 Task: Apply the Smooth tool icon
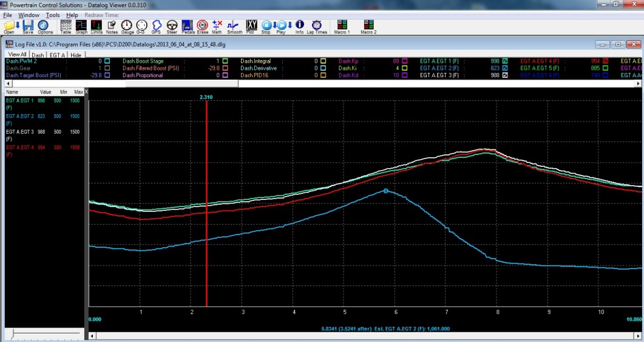click(x=234, y=26)
